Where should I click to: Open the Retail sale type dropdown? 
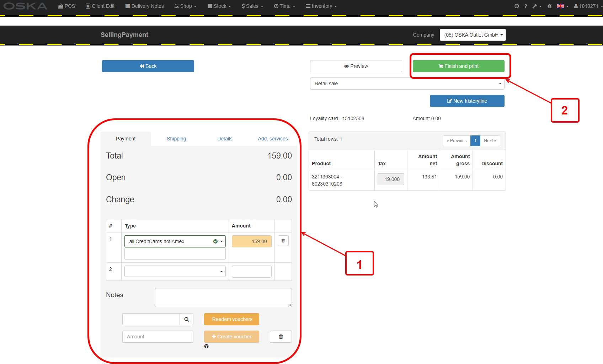[x=407, y=84]
